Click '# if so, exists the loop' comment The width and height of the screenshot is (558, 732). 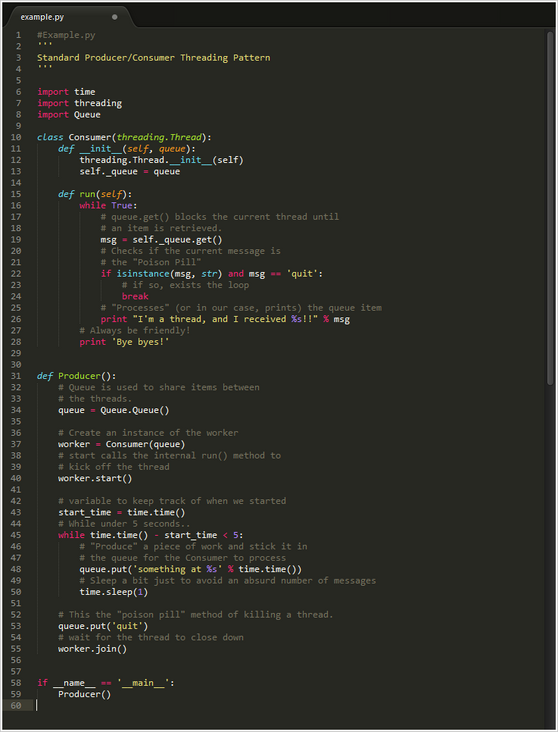(x=185, y=285)
